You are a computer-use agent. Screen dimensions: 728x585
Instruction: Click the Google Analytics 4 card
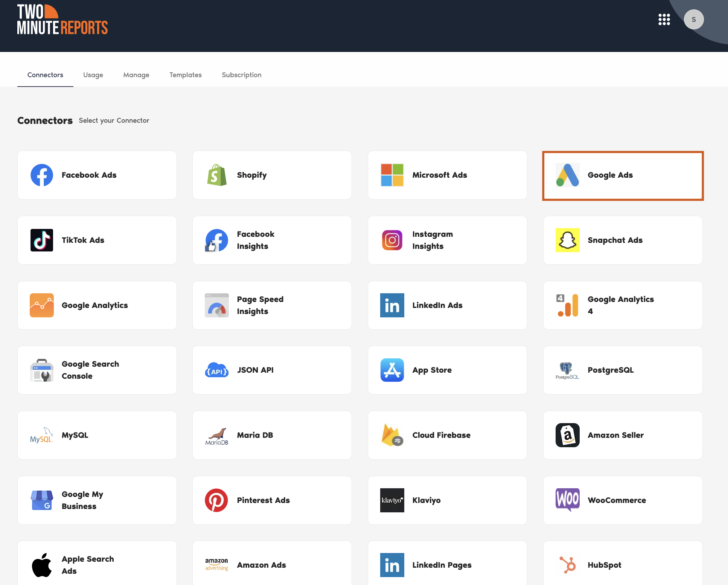[623, 305]
